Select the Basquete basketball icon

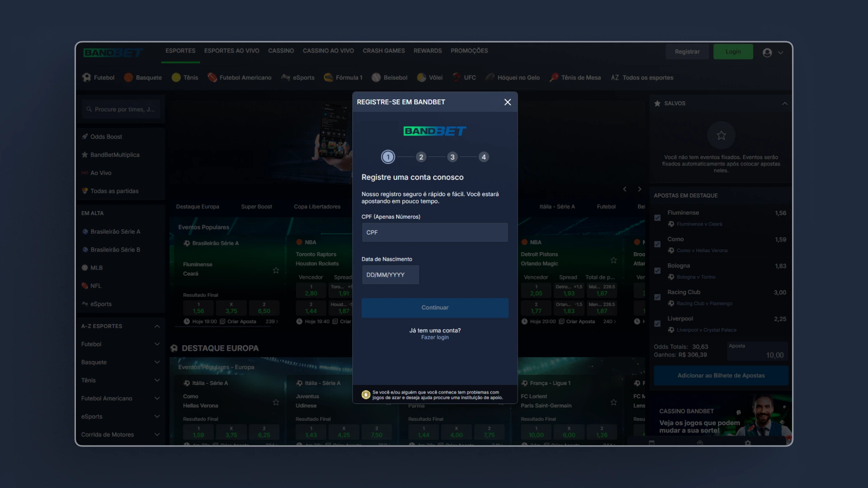[128, 78]
